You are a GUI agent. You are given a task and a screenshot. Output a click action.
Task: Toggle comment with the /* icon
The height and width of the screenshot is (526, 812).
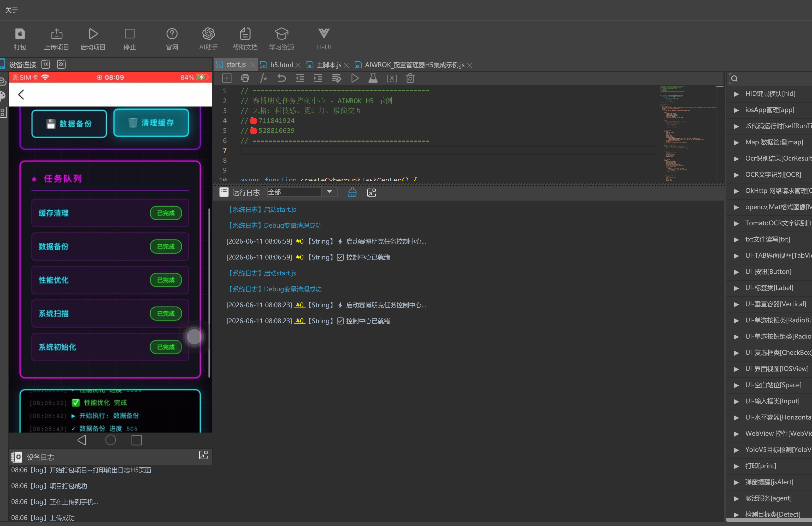(x=263, y=79)
